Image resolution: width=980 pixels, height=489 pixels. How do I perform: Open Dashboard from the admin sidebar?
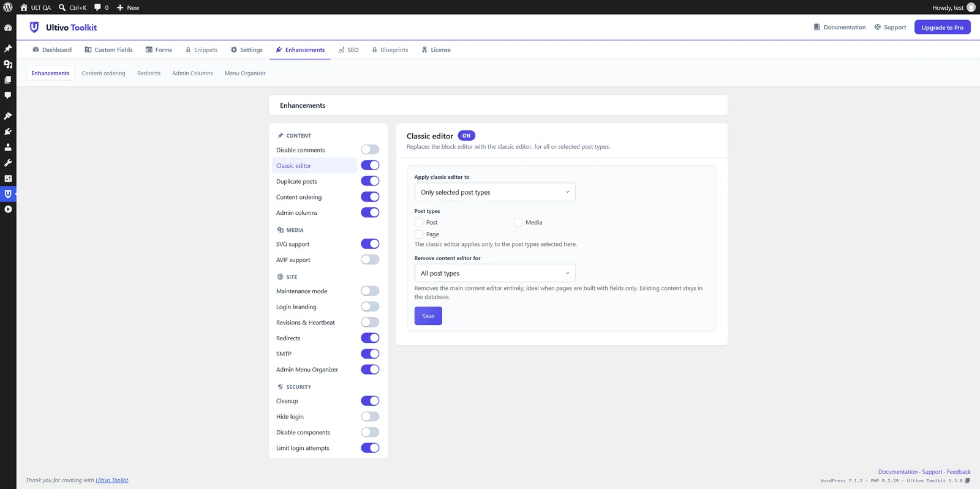pyautogui.click(x=8, y=28)
